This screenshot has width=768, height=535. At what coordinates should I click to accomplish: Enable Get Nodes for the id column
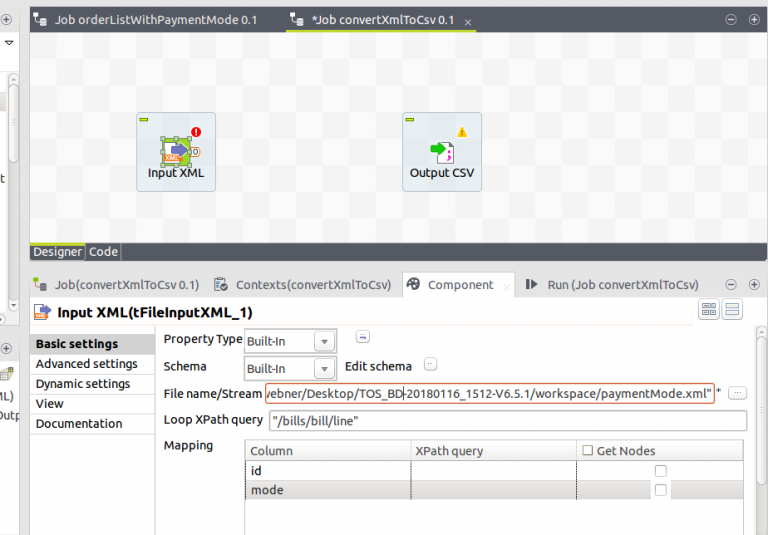[x=660, y=471]
